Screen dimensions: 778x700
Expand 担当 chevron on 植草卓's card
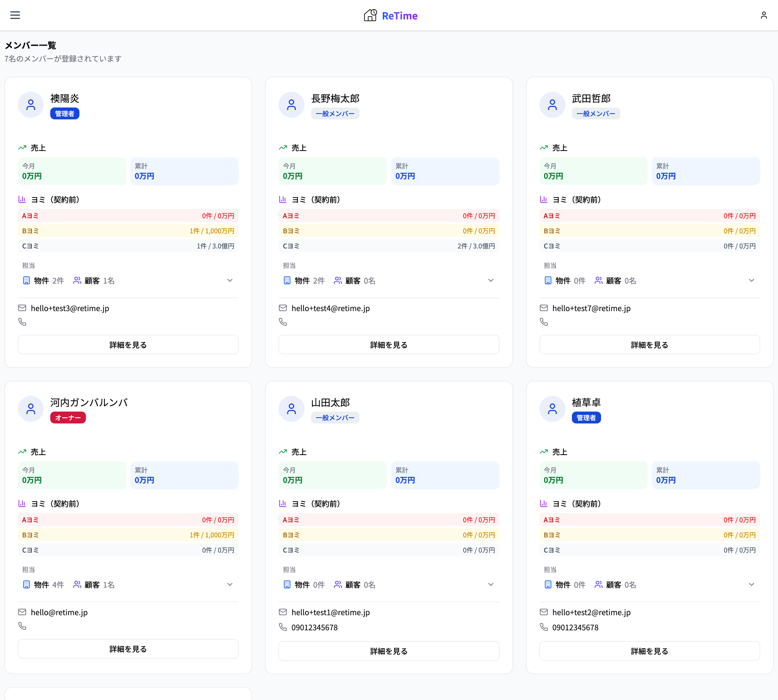(751, 584)
